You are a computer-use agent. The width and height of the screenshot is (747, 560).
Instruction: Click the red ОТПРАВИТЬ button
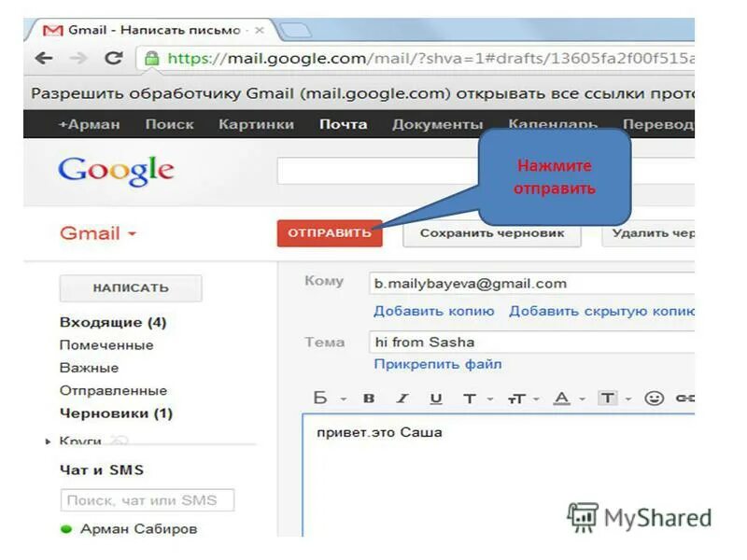coord(330,232)
